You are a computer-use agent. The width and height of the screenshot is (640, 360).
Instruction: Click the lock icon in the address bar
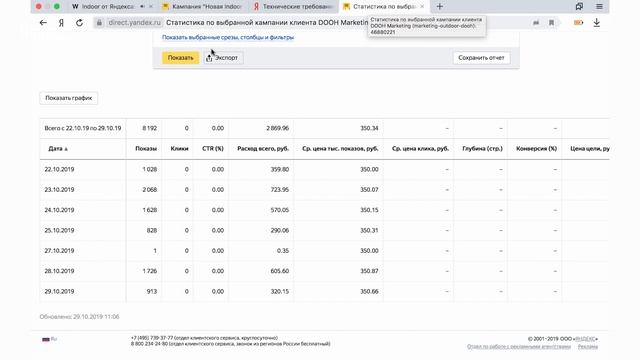99,23
